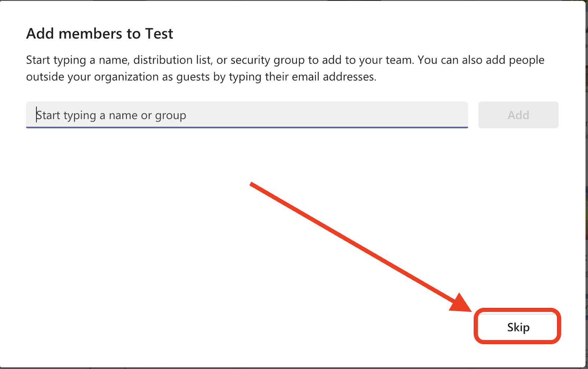The image size is (588, 369).
Task: Focus the 'Start typing a name or group' field
Action: pos(247,115)
